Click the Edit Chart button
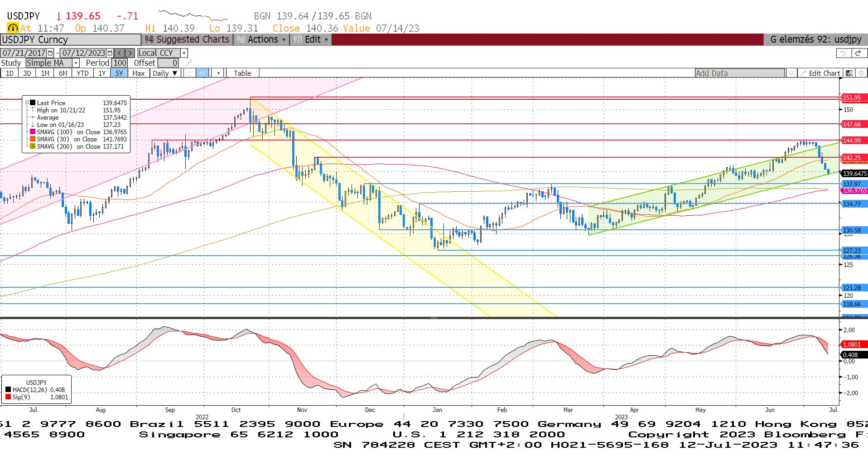Screen dimensions: 868x470 pyautogui.click(x=820, y=73)
